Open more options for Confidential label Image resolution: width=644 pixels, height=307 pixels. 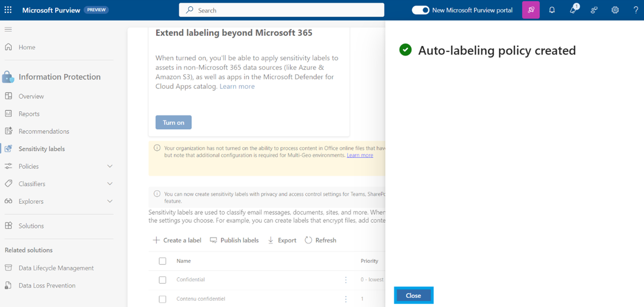click(346, 280)
